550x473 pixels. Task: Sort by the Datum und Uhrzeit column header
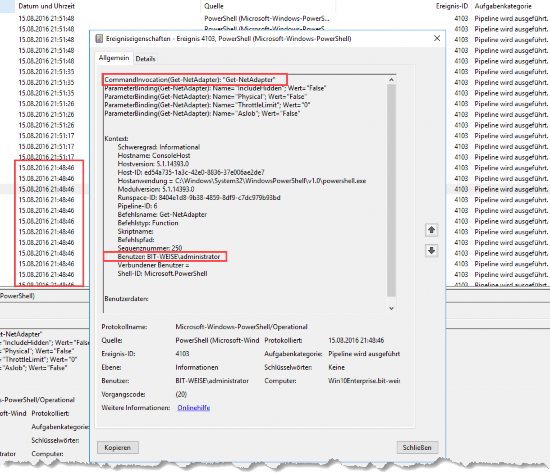point(46,6)
